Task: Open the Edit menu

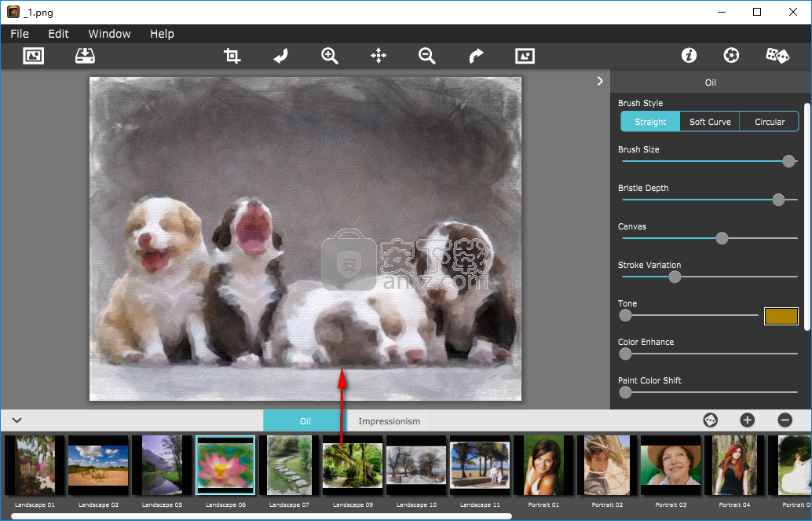Action: (x=59, y=34)
